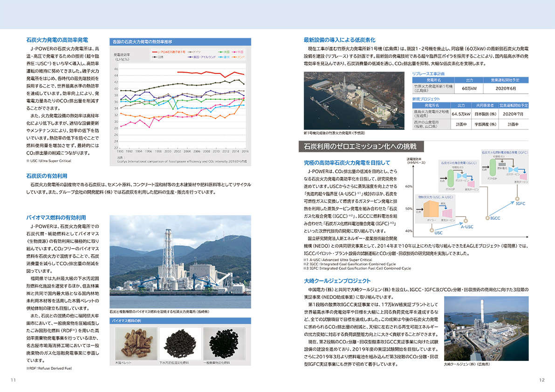Select the 英国・アイルランド legend label

(x=204, y=57)
